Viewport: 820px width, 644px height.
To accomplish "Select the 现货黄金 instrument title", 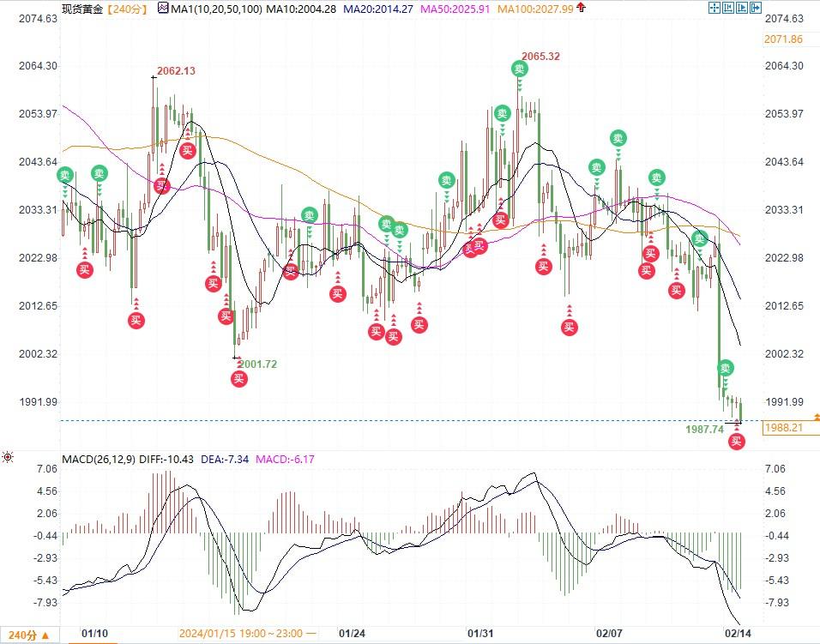I will coord(82,9).
